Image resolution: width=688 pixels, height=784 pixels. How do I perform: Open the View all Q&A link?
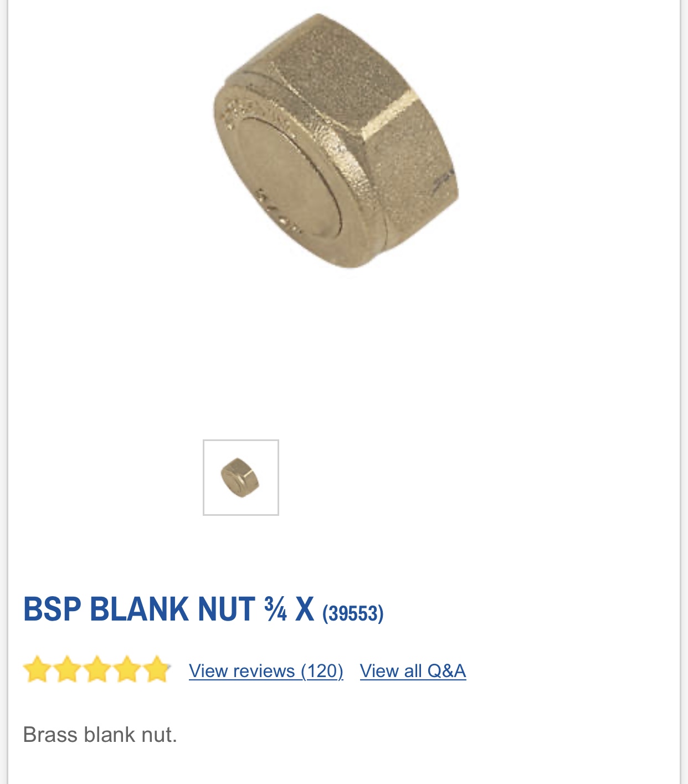coord(413,671)
